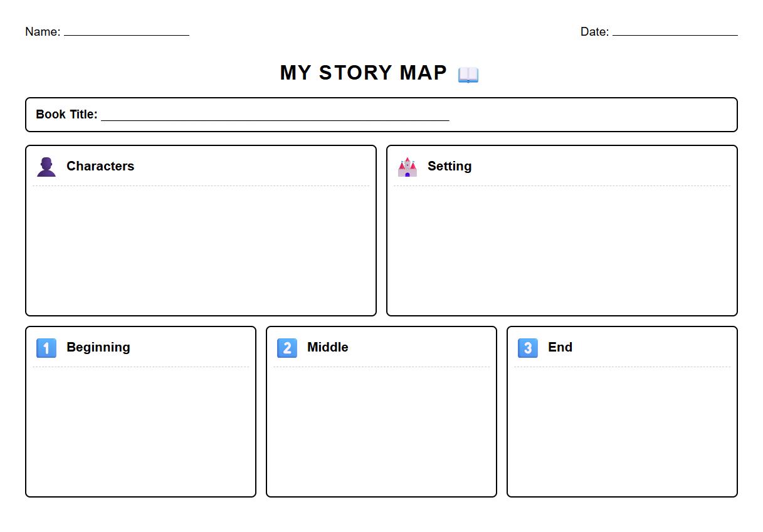The height and width of the screenshot is (532, 763).
Task: Click the Book Title writing line
Action: point(276,118)
